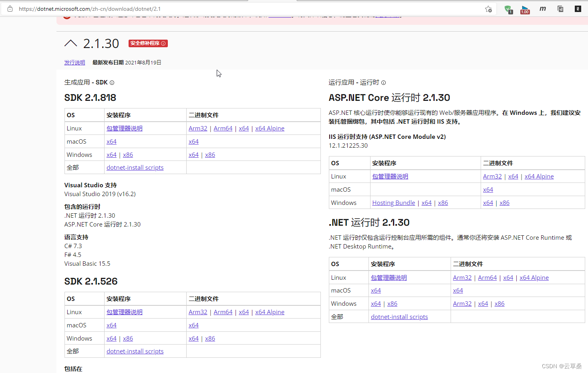This screenshot has height=373, width=588.
Task: Collapse the 2.1.30 version section
Action: click(x=70, y=43)
